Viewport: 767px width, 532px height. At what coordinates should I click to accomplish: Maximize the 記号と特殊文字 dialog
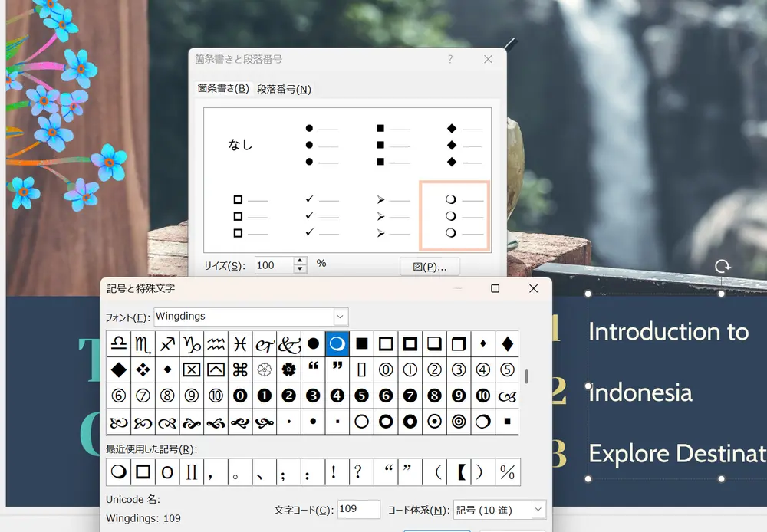click(x=495, y=288)
